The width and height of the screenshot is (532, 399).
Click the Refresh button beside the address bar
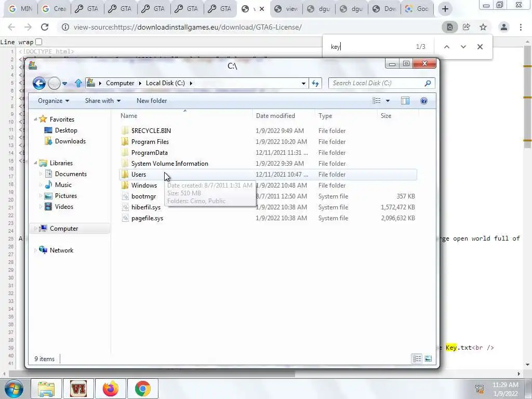tap(315, 83)
